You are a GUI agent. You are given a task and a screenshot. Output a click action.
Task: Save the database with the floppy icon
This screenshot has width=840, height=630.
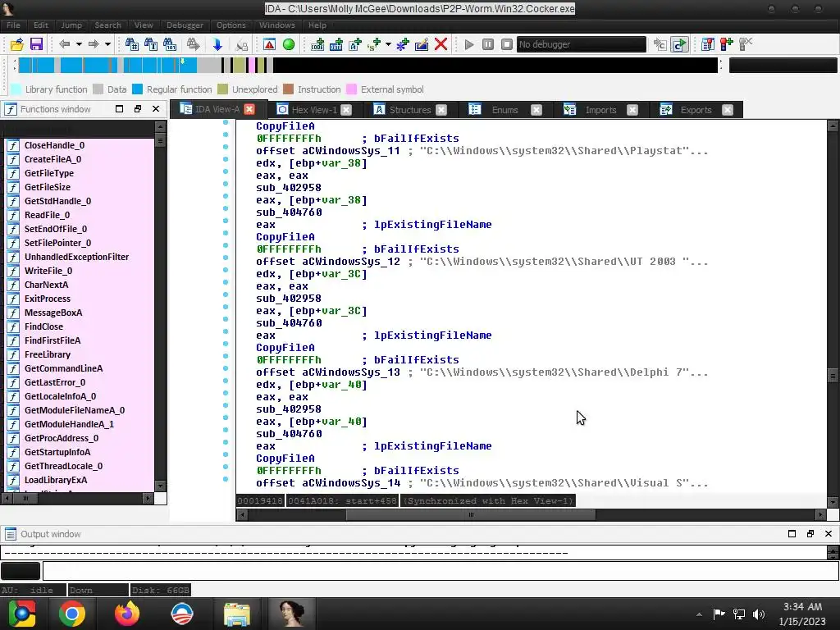click(x=36, y=44)
